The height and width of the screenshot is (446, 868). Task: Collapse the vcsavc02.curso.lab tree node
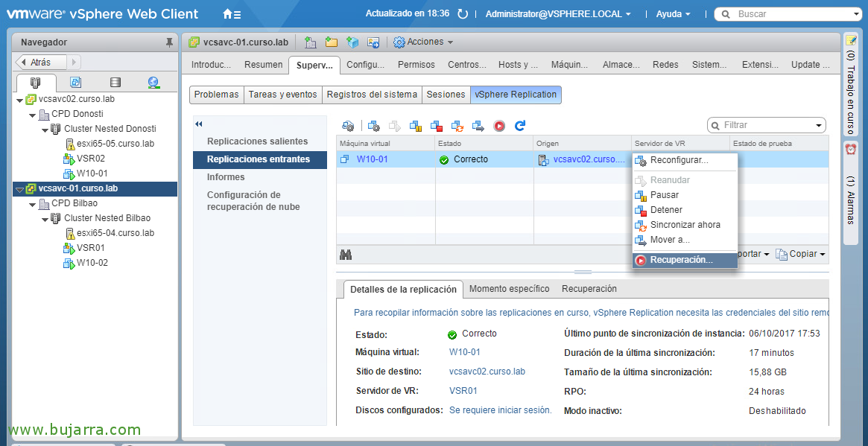(19, 100)
